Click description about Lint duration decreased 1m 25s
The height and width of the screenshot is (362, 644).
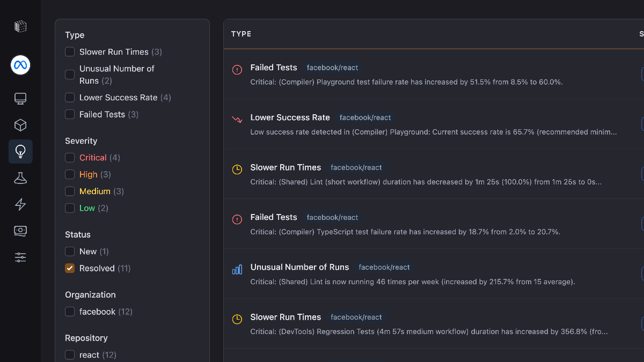pos(426,182)
